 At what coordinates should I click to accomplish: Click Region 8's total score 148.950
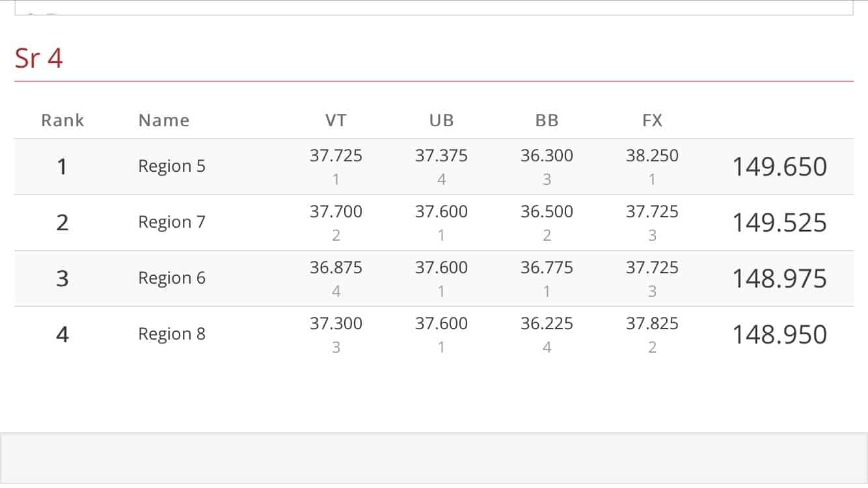pyautogui.click(x=780, y=335)
